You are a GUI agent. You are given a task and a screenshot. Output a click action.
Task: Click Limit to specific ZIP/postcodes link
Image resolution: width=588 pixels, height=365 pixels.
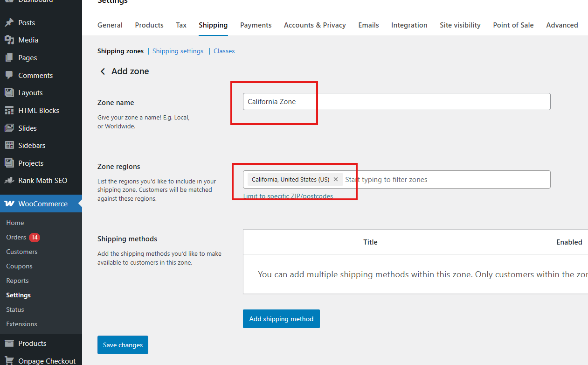point(288,196)
